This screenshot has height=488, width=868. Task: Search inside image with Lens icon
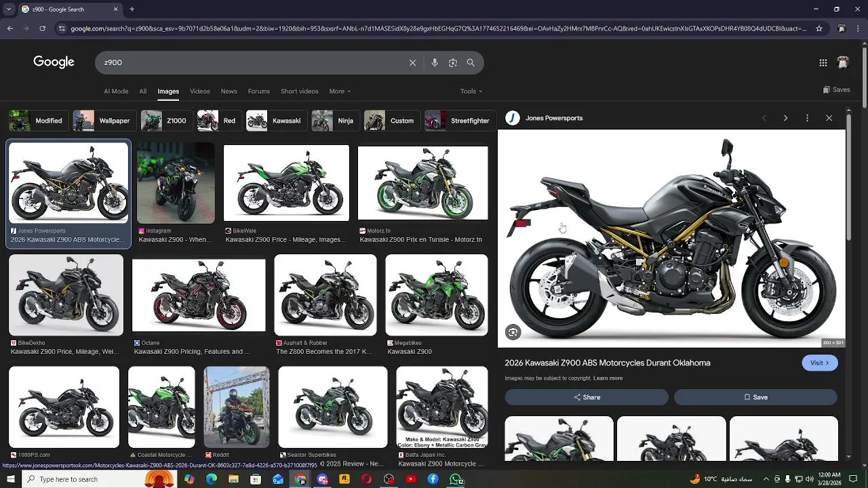pos(513,332)
